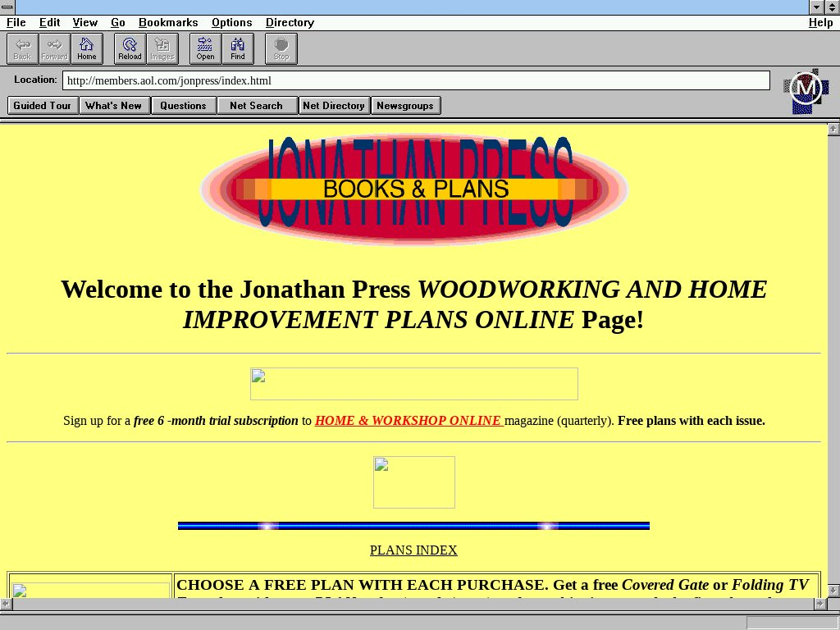This screenshot has width=840, height=630.
Task: Click the Find binoculars icon
Action: coord(237,48)
